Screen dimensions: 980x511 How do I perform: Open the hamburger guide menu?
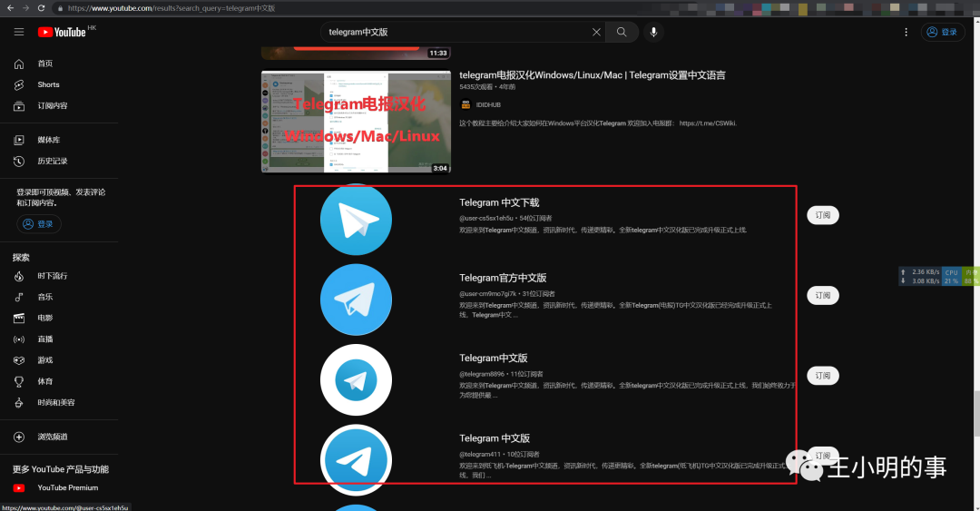[19, 32]
